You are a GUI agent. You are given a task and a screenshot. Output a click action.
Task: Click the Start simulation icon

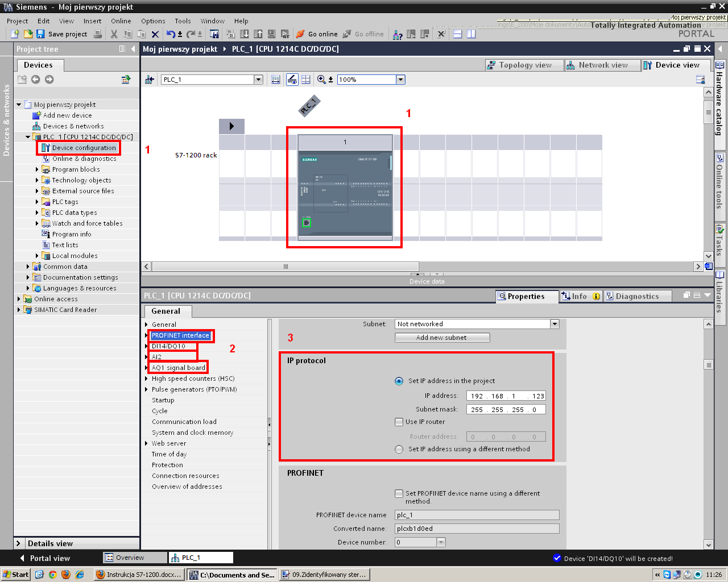point(272,34)
